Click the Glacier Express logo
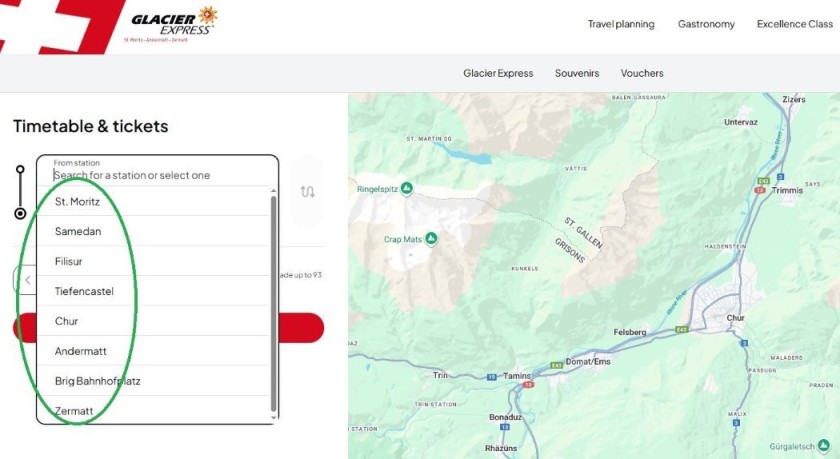 (172, 24)
